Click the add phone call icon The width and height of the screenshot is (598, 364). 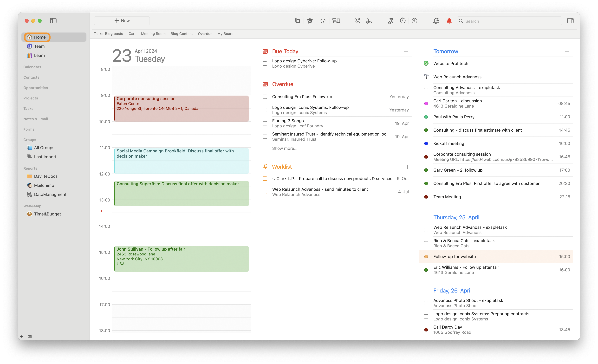(x=369, y=21)
